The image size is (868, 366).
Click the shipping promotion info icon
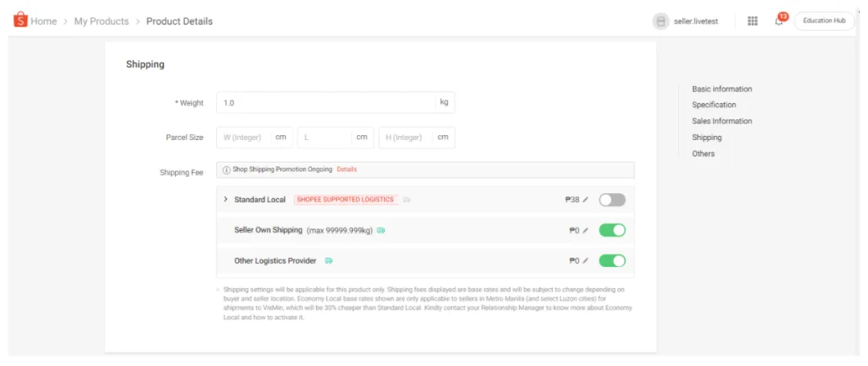click(x=226, y=170)
